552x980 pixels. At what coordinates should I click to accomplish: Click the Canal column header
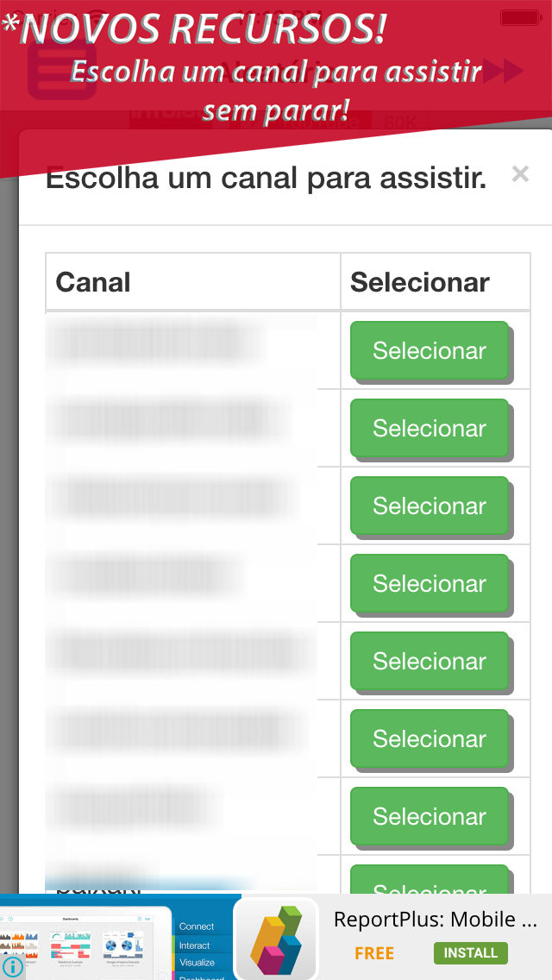[93, 282]
